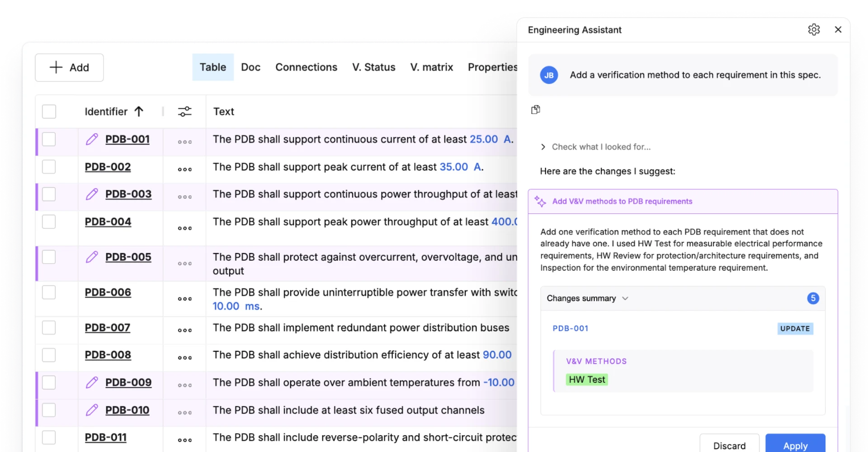868x452 pixels.
Task: Apply the suggested changes
Action: coord(795,443)
